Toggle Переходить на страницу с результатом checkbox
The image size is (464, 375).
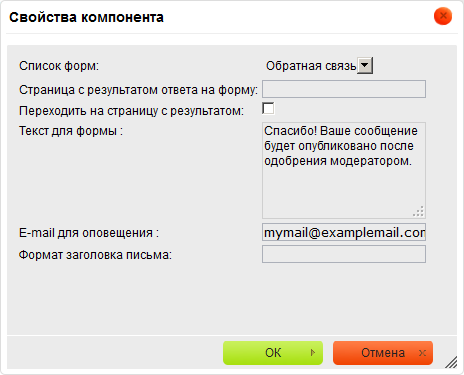tap(268, 109)
